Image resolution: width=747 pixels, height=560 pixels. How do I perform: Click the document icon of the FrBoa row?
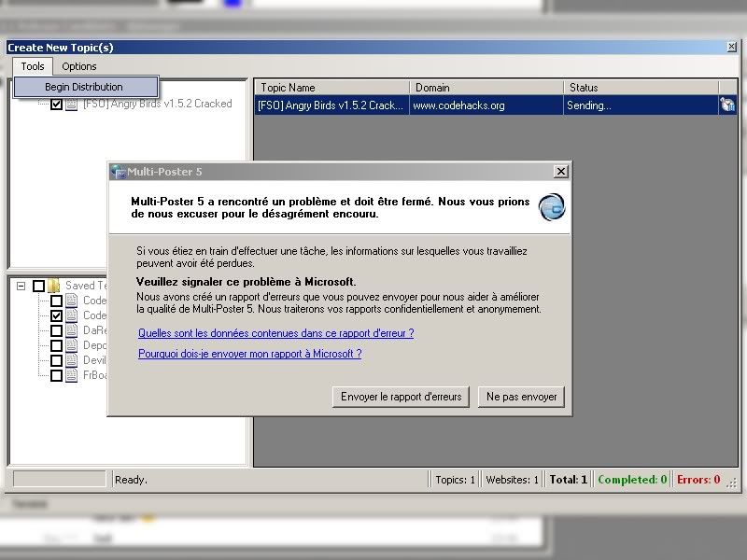point(72,375)
